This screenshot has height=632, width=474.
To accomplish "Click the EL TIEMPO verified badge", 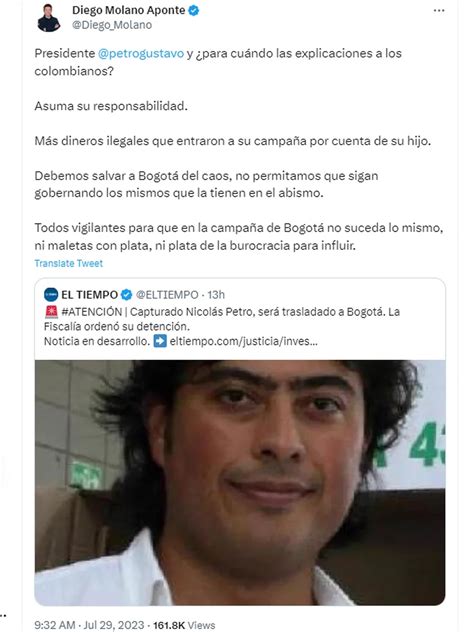I will (x=127, y=295).
